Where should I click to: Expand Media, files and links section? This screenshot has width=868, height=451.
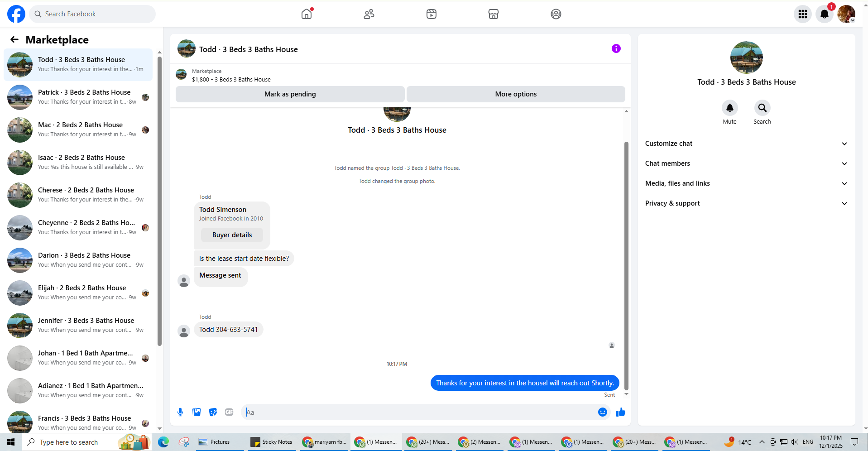[746, 183]
